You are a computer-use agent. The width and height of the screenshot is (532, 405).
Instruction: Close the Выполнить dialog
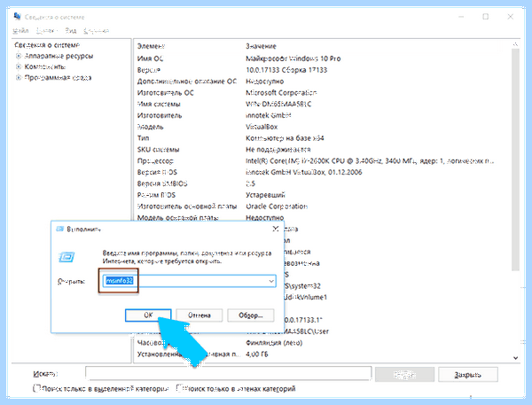click(x=276, y=229)
